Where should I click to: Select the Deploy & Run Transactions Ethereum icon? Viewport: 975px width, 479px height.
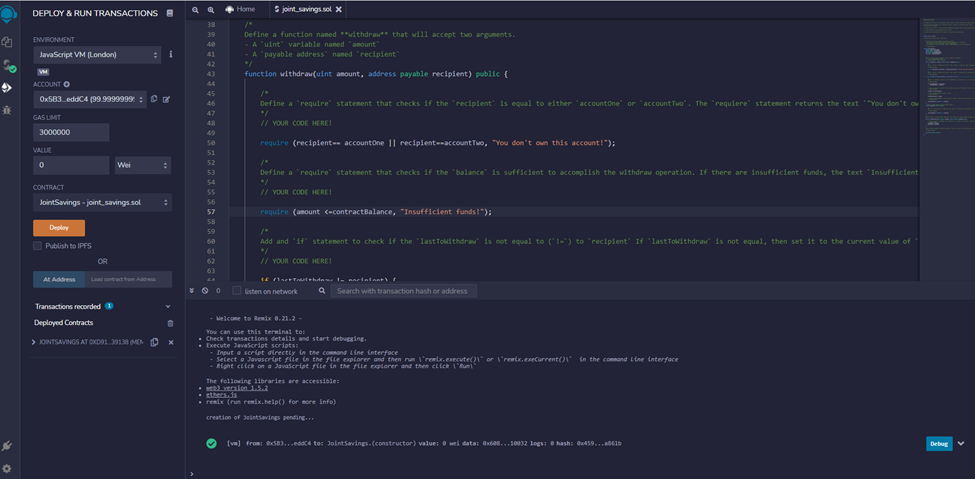point(7,88)
